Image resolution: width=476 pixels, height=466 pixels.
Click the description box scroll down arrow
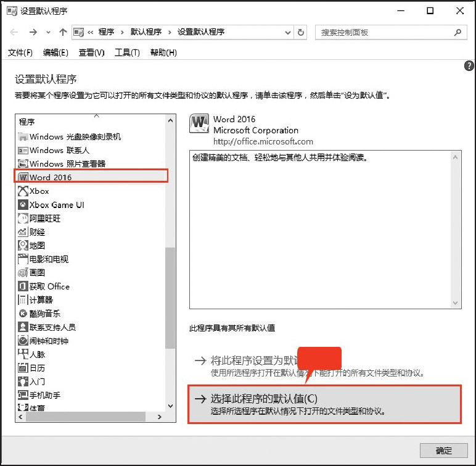pyautogui.click(x=455, y=303)
